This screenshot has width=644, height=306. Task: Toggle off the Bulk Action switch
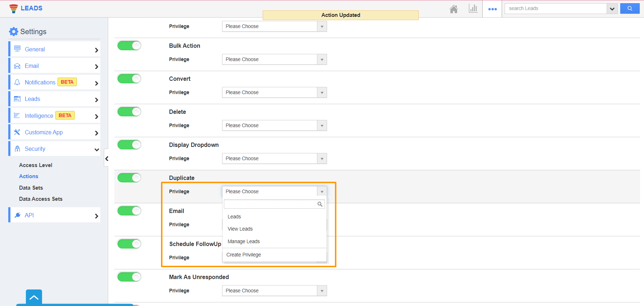[129, 46]
